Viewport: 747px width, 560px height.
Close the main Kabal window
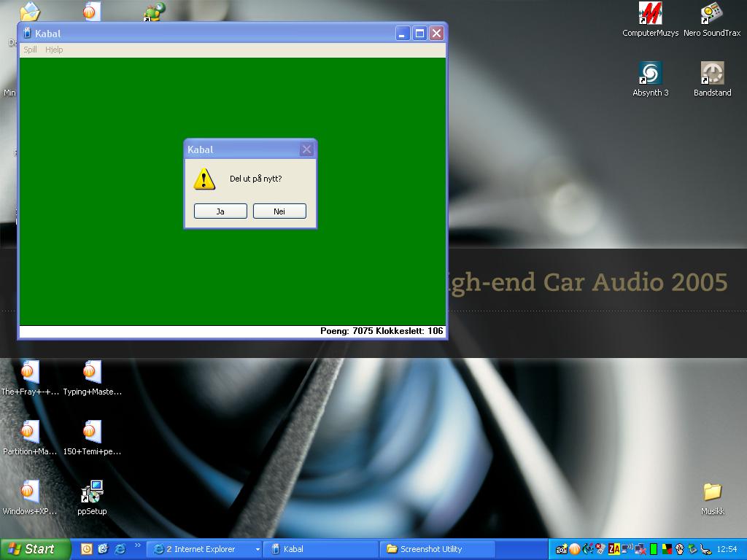(x=436, y=34)
